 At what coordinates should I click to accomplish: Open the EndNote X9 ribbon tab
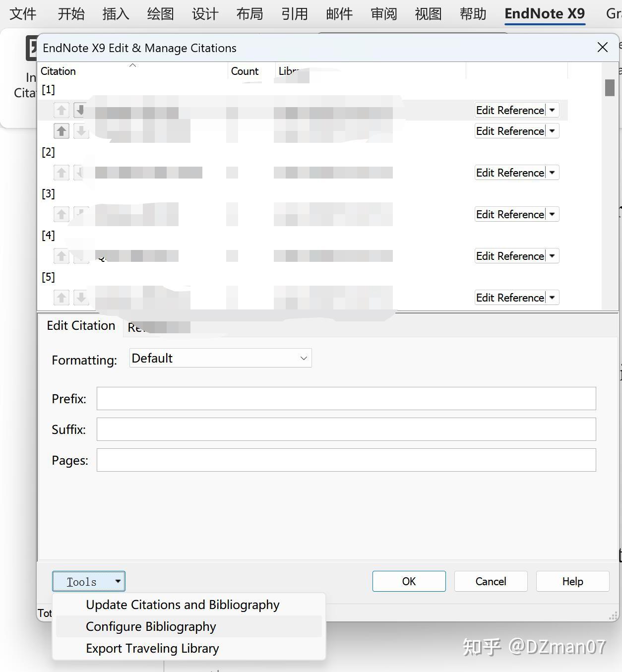545,13
